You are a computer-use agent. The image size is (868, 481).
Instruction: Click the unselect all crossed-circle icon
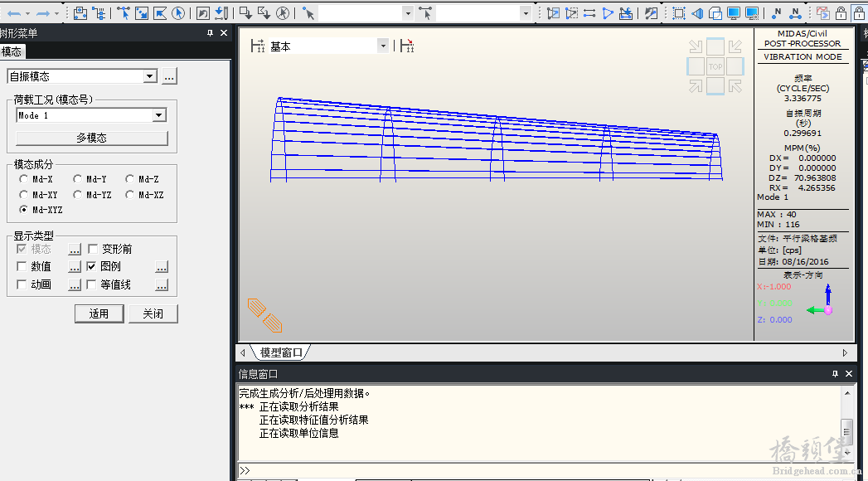click(283, 13)
